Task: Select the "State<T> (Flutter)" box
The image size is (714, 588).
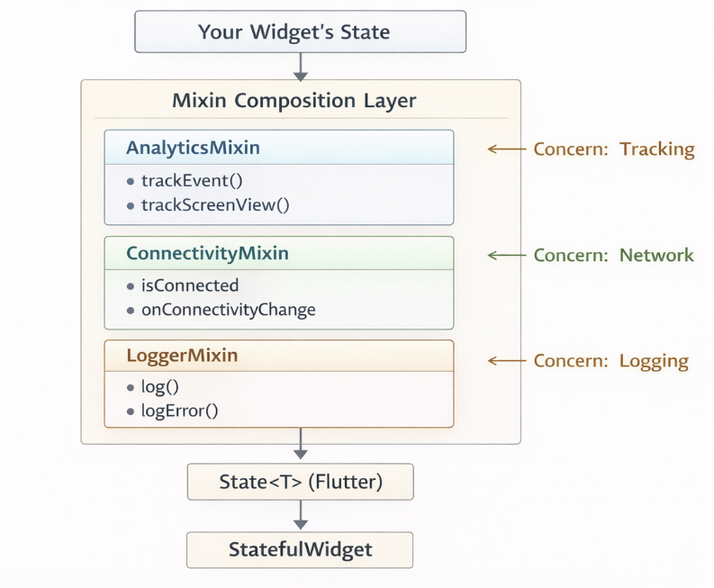Action: coord(300,482)
